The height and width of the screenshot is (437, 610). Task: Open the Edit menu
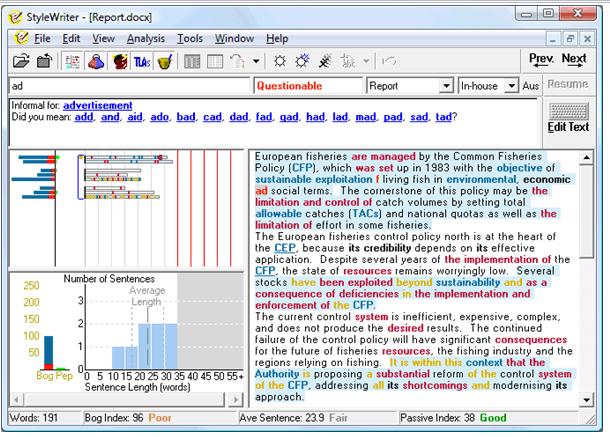[71, 39]
